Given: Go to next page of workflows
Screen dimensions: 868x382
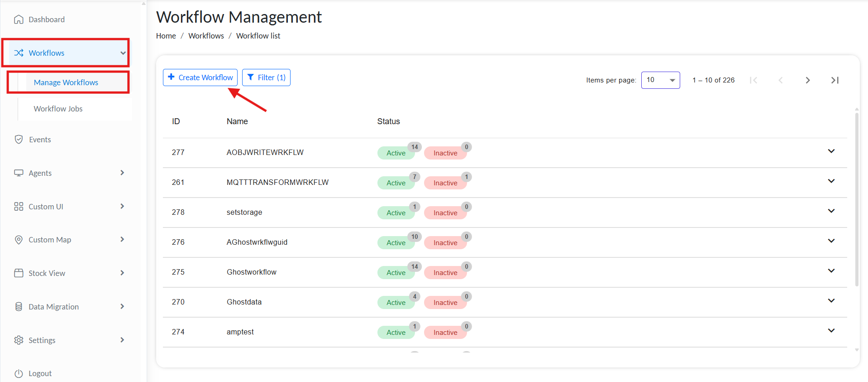Looking at the screenshot, I should pos(808,80).
